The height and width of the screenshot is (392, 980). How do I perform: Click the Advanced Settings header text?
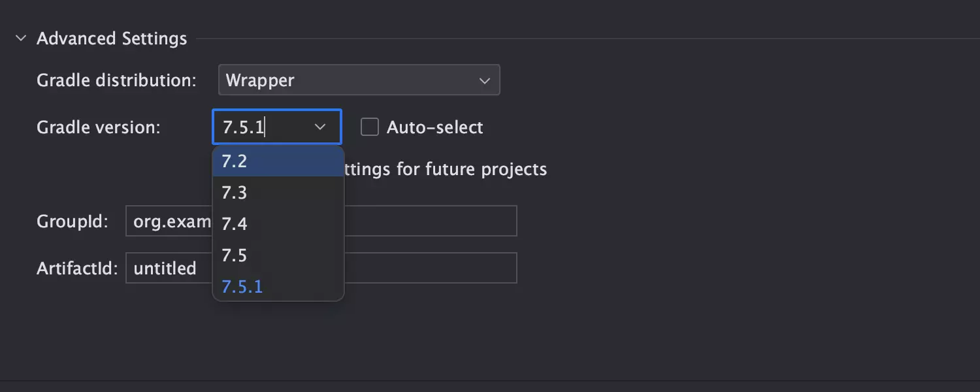pyautogui.click(x=112, y=39)
